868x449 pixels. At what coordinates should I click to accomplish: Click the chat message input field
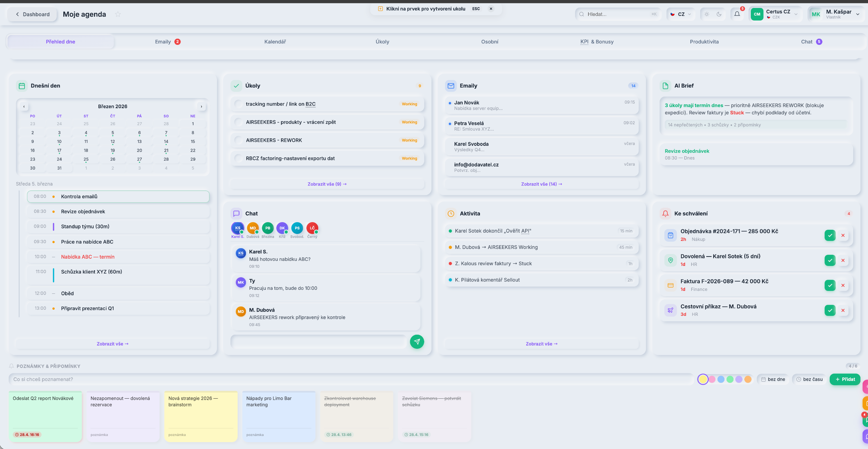point(318,341)
